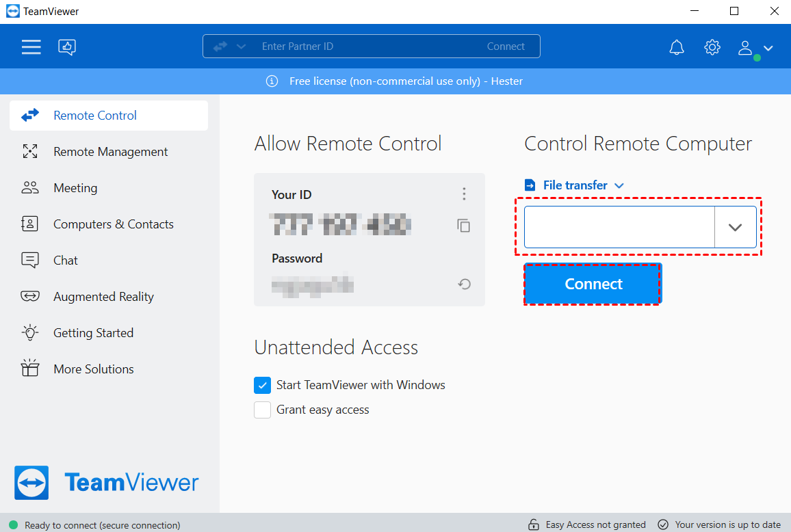Open settings gear icon
The height and width of the screenshot is (532, 791).
[x=712, y=47]
